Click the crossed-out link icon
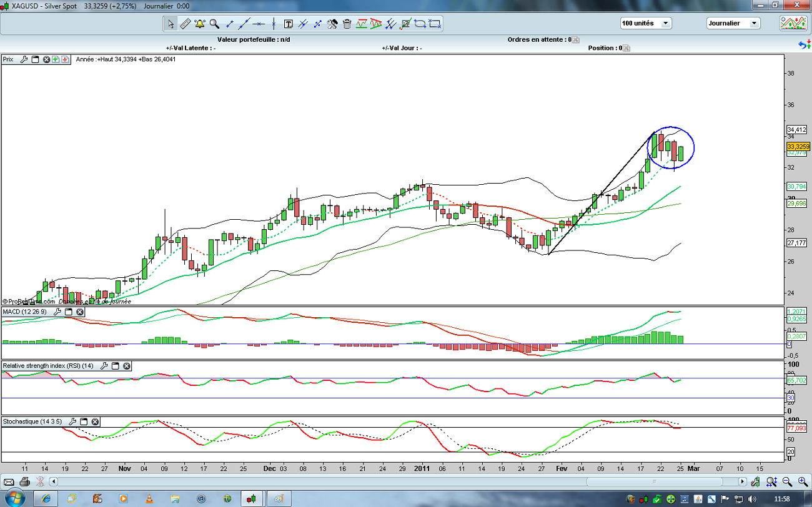Image resolution: width=812 pixels, height=507 pixels. 41,481
